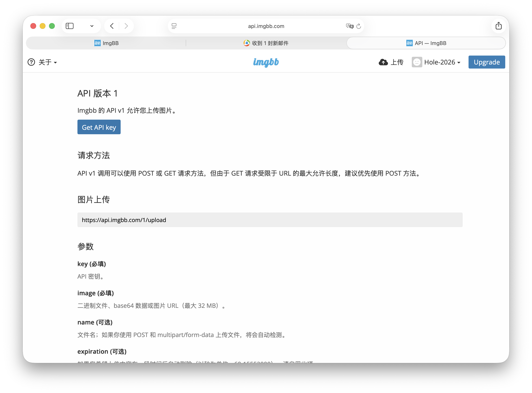Click the Safari share icon
532x393 pixels.
(499, 26)
